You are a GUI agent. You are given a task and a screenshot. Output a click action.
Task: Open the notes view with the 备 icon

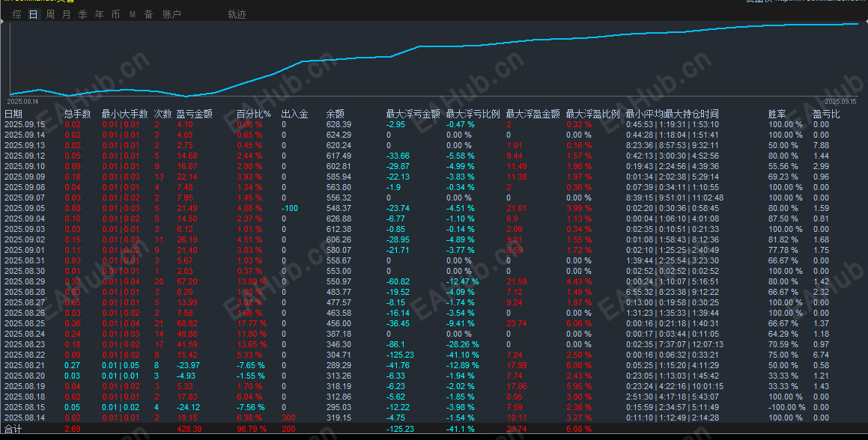(148, 14)
